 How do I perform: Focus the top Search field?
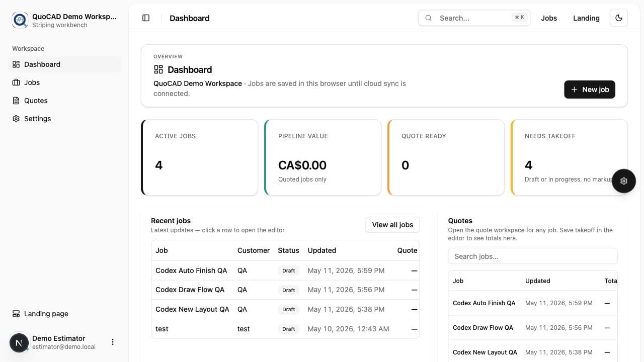tap(474, 18)
